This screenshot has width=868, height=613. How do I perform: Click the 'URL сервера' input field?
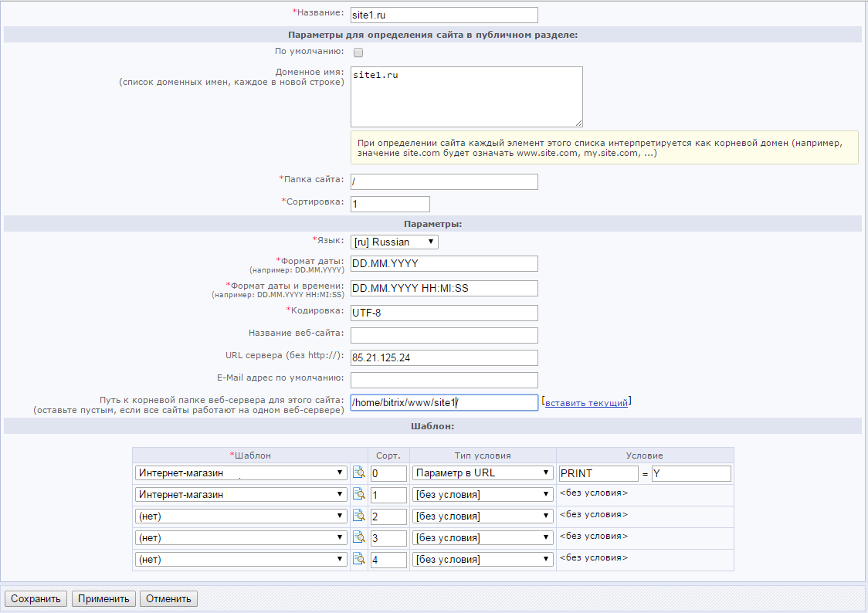(443, 357)
